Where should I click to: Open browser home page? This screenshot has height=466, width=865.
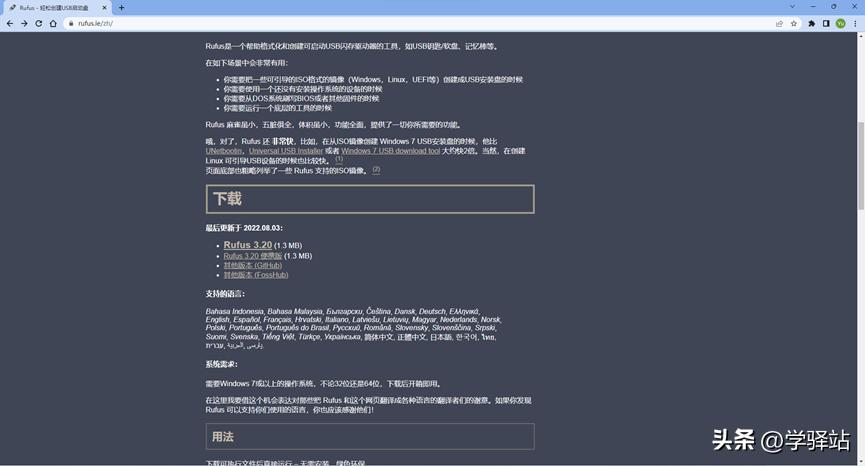pyautogui.click(x=53, y=24)
